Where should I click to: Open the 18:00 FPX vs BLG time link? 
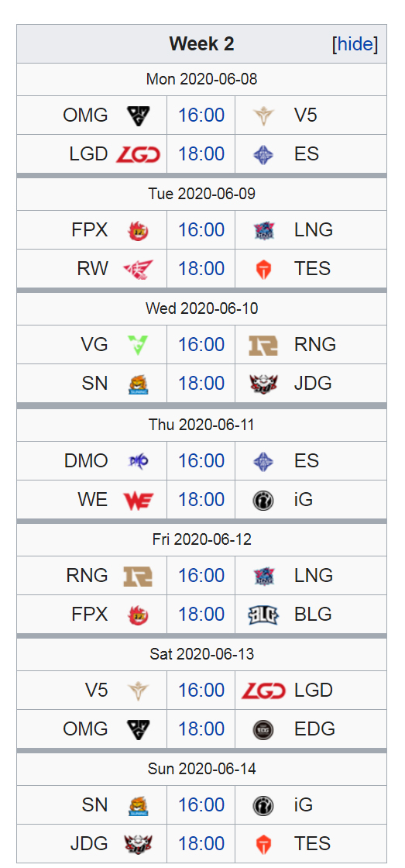[x=201, y=615]
